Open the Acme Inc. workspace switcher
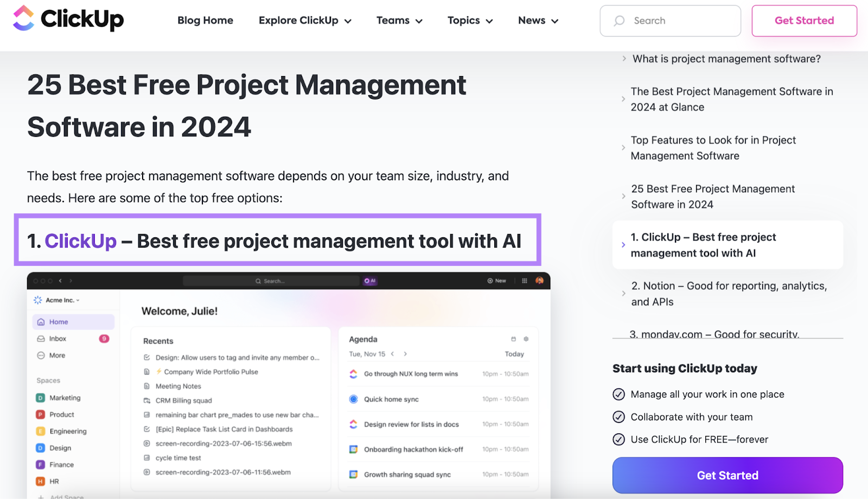The image size is (868, 499). point(58,300)
